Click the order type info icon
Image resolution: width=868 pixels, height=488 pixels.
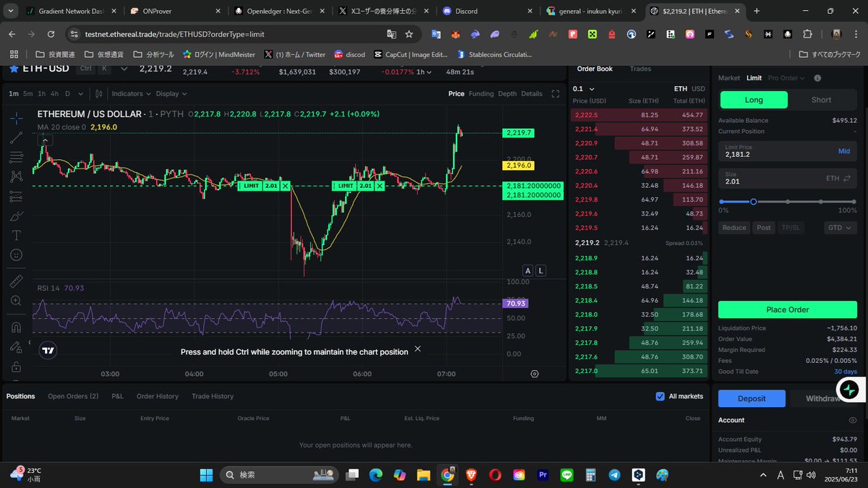[817, 78]
